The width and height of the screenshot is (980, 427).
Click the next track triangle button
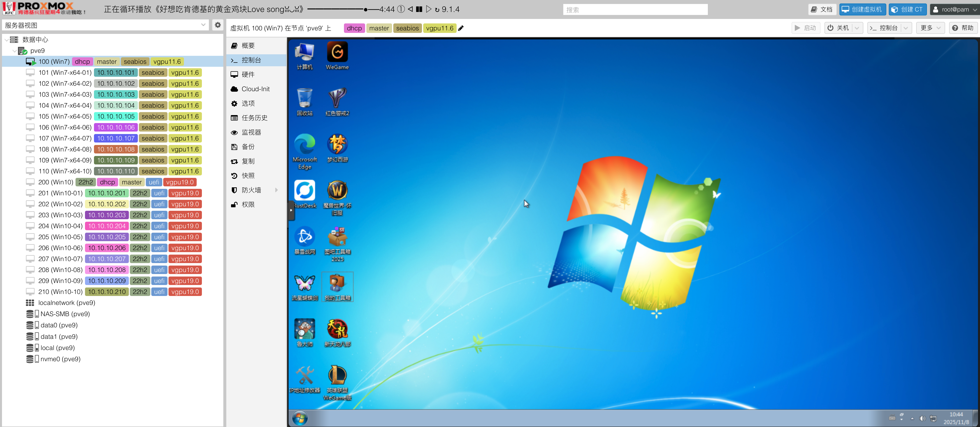[428, 9]
